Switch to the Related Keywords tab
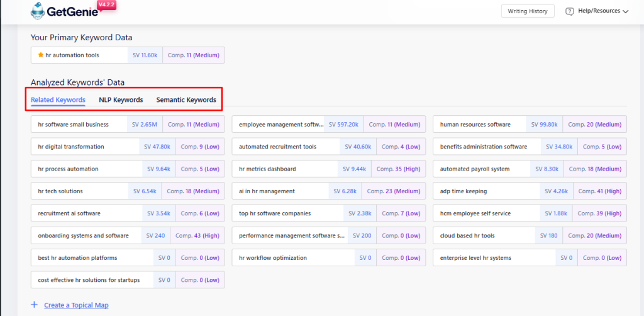Viewport: 644px width, 316px height. (58, 99)
